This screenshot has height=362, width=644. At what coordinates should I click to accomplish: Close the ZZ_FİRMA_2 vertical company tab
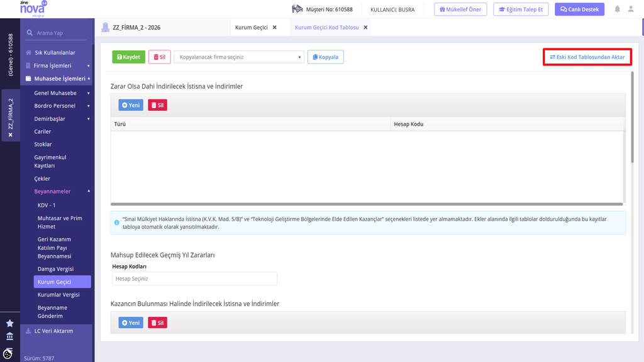(11, 134)
